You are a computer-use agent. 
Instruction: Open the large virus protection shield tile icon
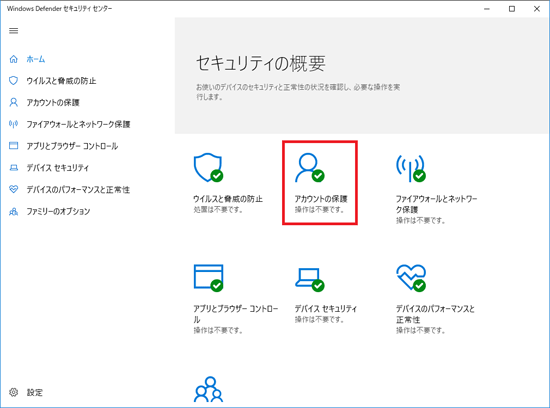[208, 167]
